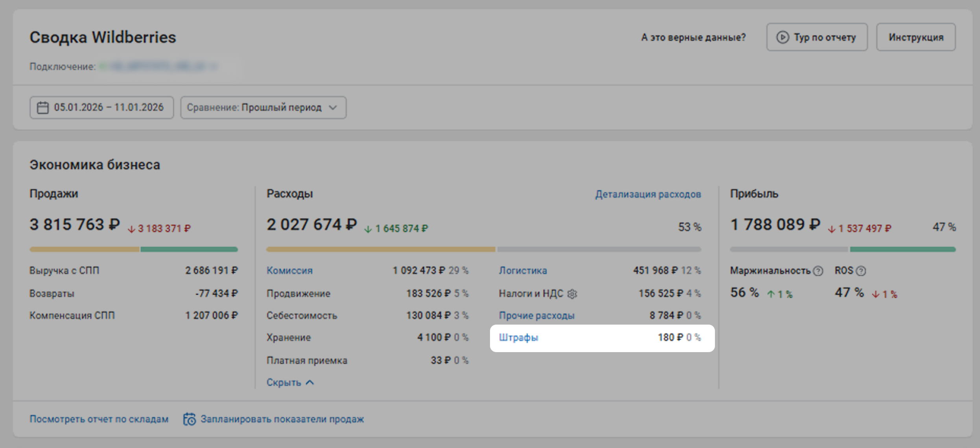Open Детализация расходов link
The image size is (980, 448).
(648, 194)
